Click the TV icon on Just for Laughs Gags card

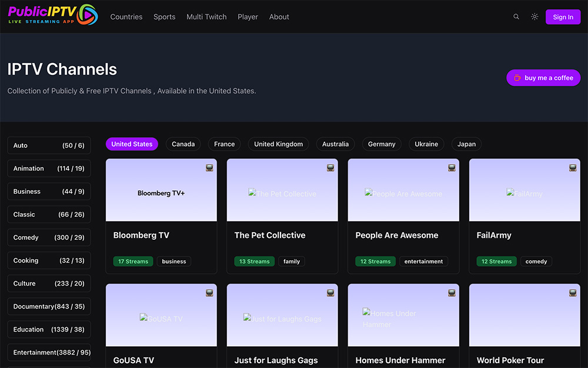click(330, 293)
